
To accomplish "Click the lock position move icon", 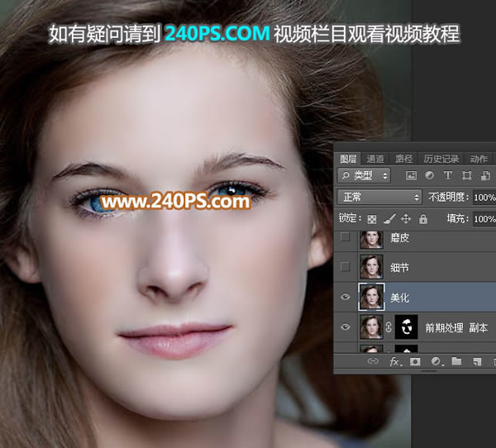I will click(406, 219).
